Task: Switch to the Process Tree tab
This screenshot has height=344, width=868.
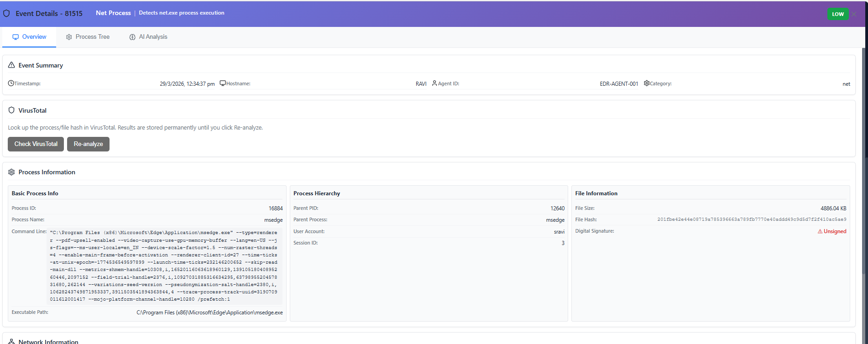Action: click(x=88, y=37)
